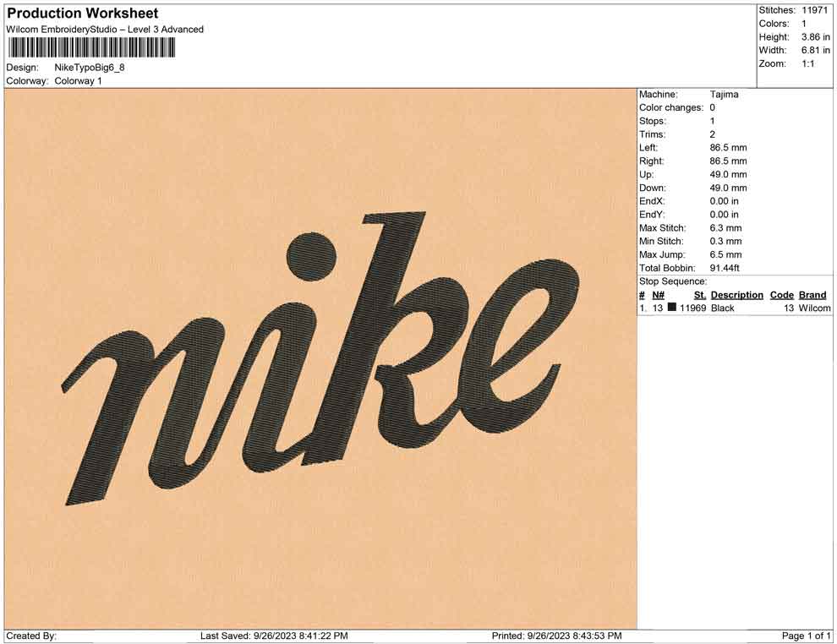Viewport: 837px width, 644px height.
Task: Click the barcode under the software name
Action: [90, 48]
